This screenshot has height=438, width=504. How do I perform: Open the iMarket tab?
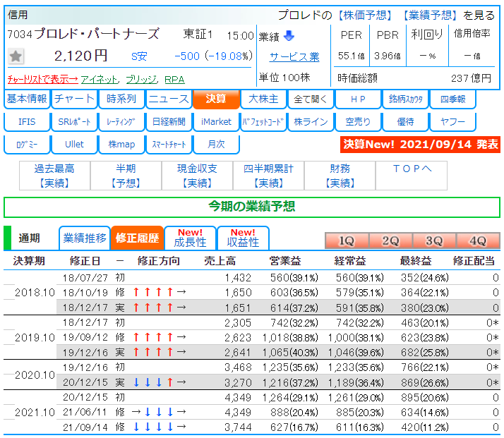pos(216,122)
